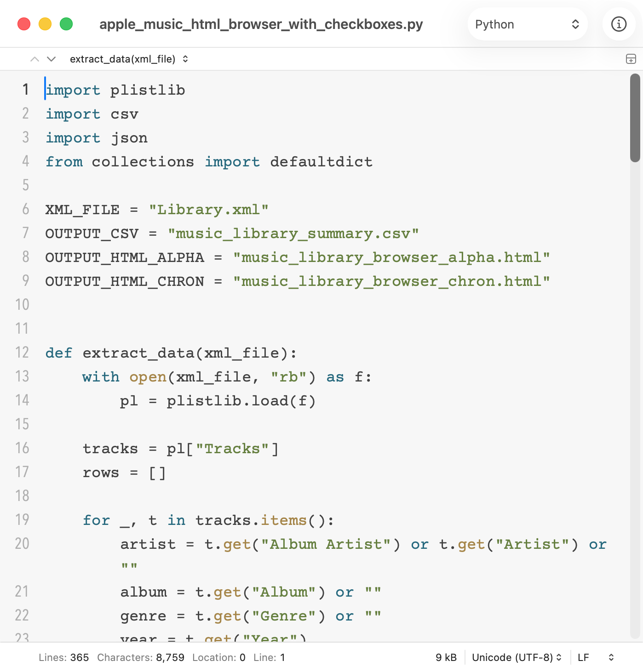Click the XML_FILE variable name
The height and width of the screenshot is (672, 643).
[82, 210]
